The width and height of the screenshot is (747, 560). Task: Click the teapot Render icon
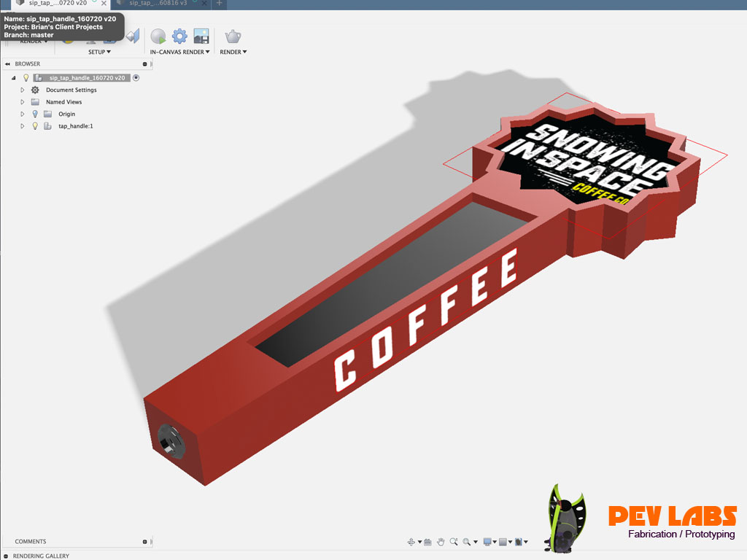point(233,36)
